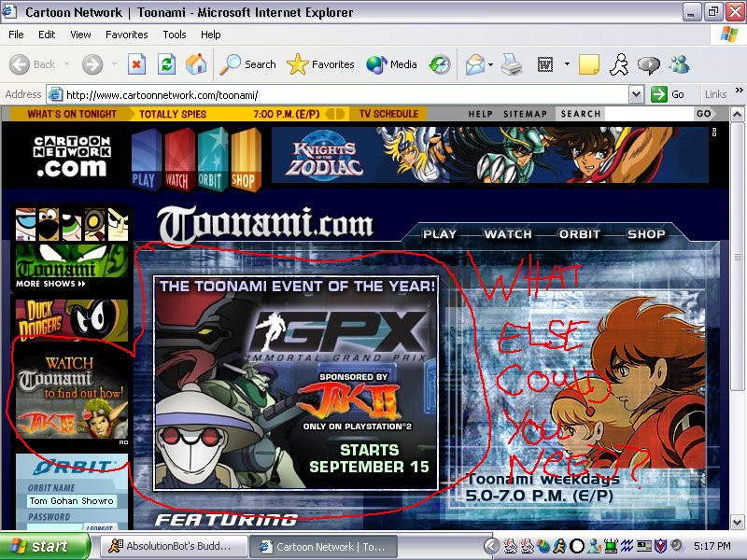Screen dimensions: 747x560
Task: Click the Print icon
Action: (x=512, y=64)
